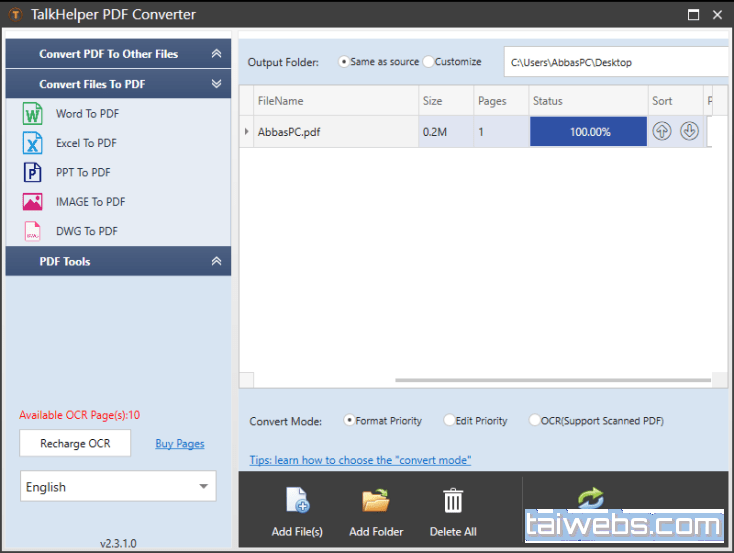
Task: Click the Recharge OCR button
Action: [x=75, y=443]
